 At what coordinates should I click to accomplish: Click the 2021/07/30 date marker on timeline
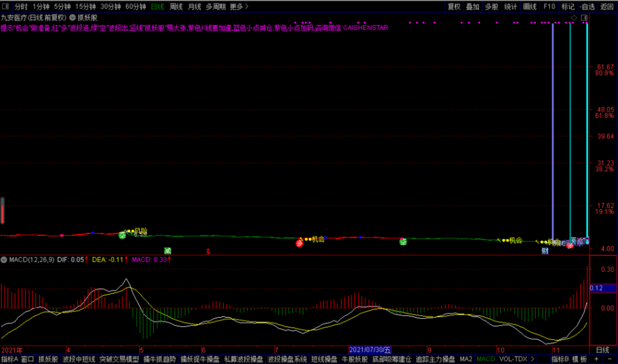pyautogui.click(x=370, y=350)
